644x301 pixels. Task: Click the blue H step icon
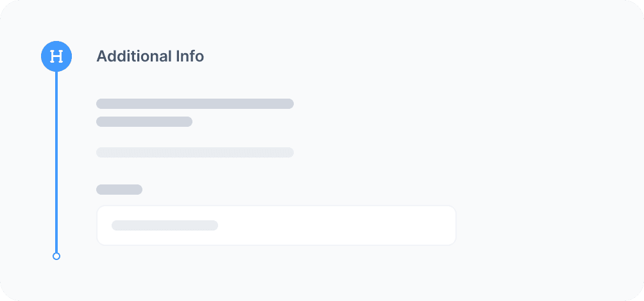(x=56, y=56)
